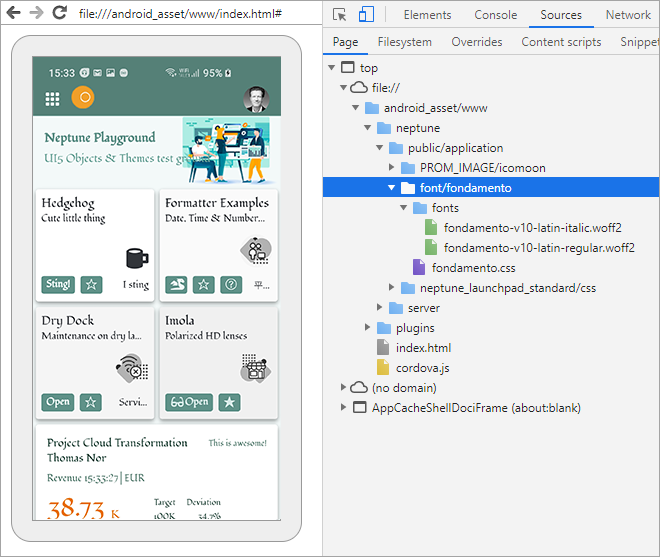This screenshot has height=557, width=660.
Task: Expand the AppCacheShellDociFrame node
Action: 343,408
